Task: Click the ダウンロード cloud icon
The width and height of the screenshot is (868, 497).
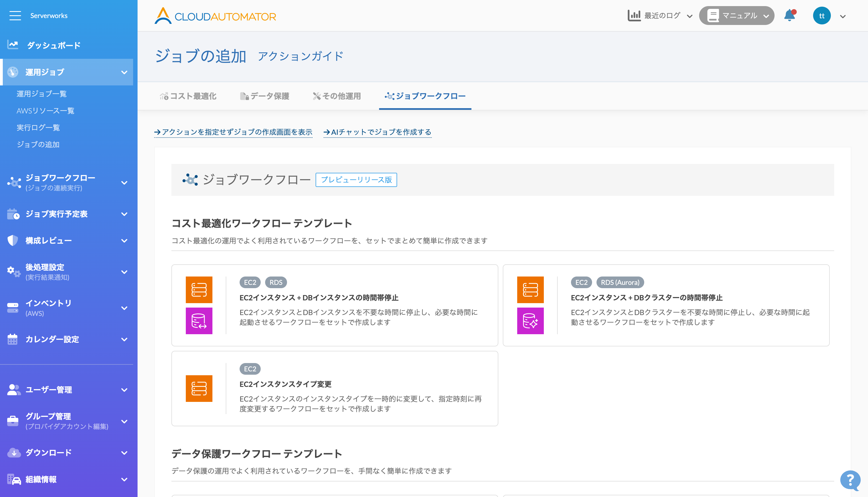Action: (14, 453)
